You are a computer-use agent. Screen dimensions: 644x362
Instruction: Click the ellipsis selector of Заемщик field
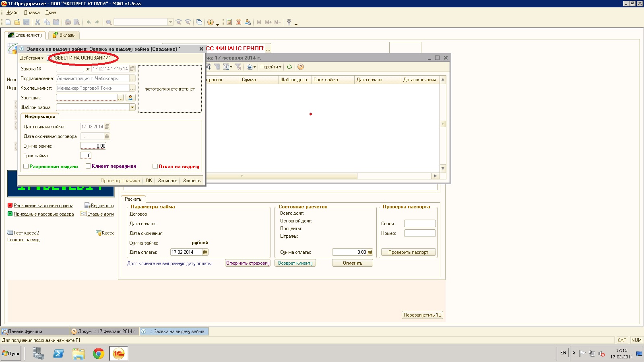120,98
